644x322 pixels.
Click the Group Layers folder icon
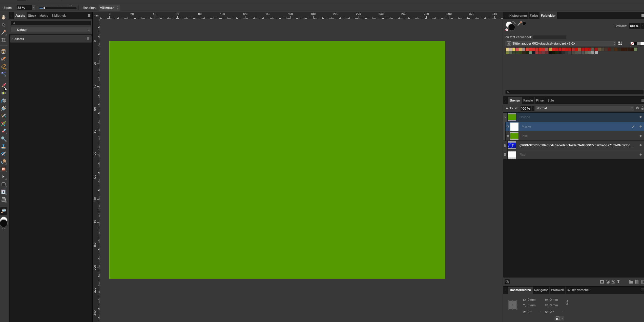point(631,282)
